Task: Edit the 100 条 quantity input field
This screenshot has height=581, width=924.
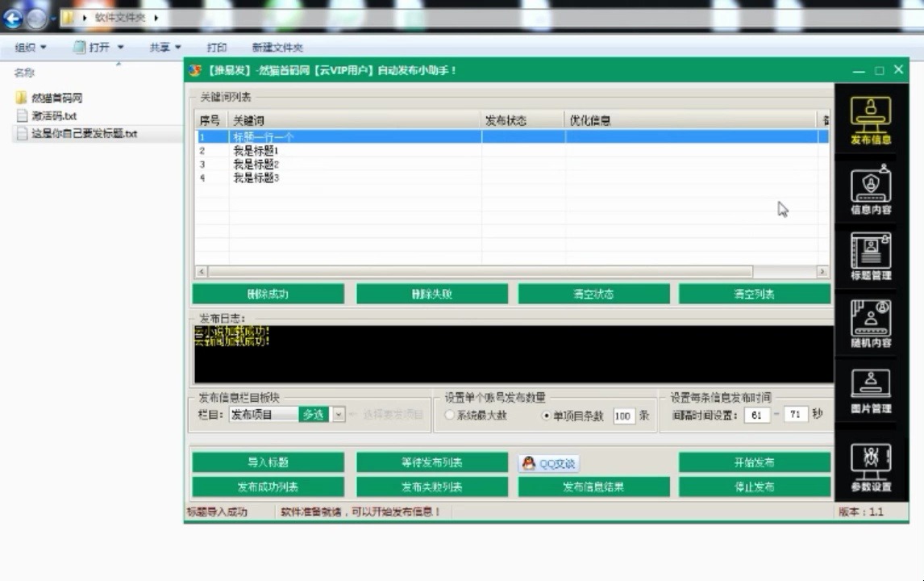Action: (622, 415)
